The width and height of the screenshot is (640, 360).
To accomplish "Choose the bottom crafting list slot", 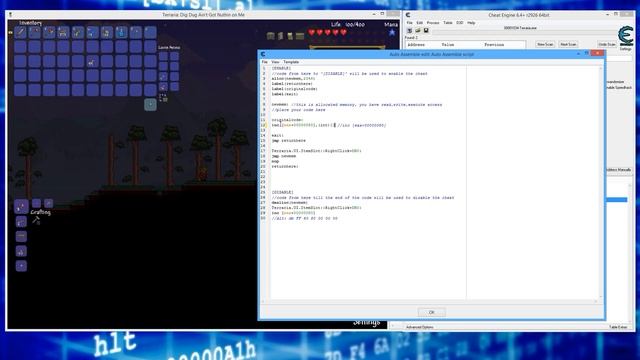I will (x=21, y=266).
